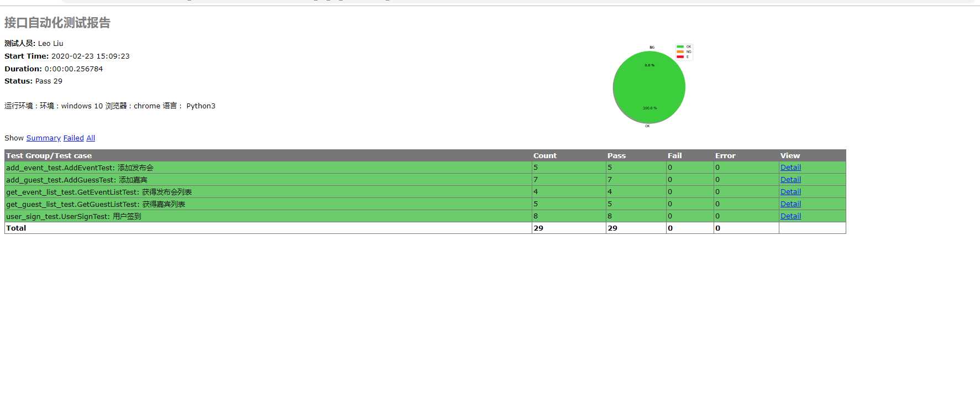Open Detail for add_guest_test.AddGuessTest row
980x407 pixels.
coord(790,180)
